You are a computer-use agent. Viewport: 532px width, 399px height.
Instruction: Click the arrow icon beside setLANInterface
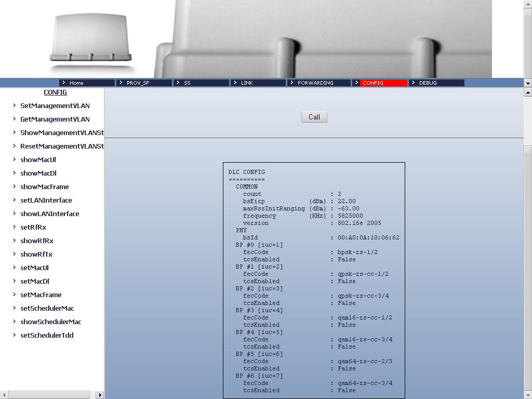tap(14, 200)
